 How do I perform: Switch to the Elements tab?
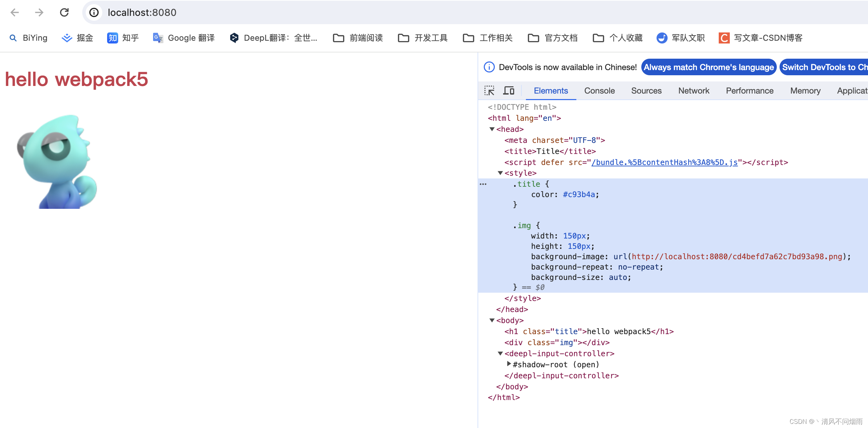(551, 91)
